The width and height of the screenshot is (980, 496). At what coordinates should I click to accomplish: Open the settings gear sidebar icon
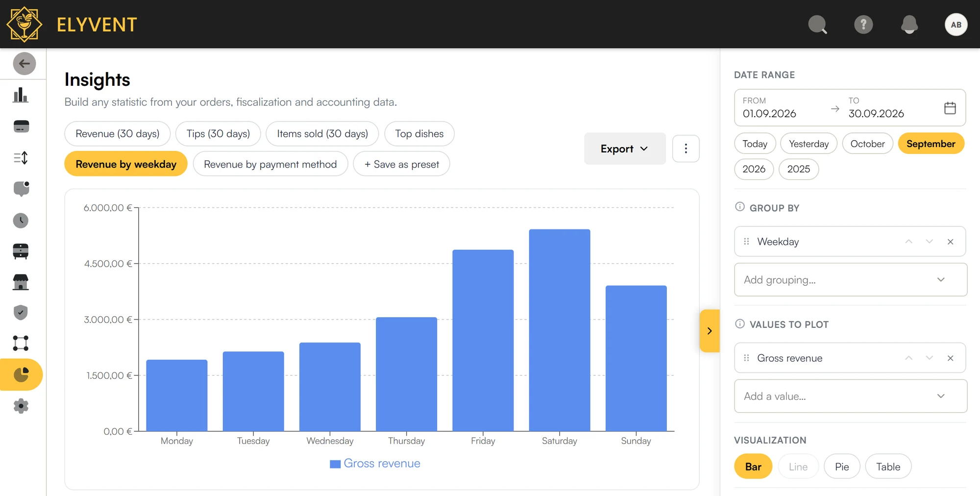[21, 406]
